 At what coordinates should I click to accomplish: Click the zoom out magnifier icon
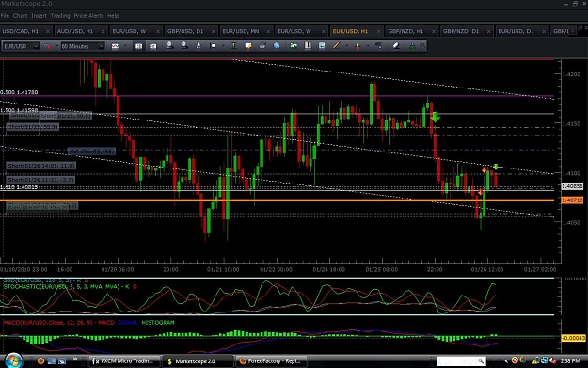(184, 46)
